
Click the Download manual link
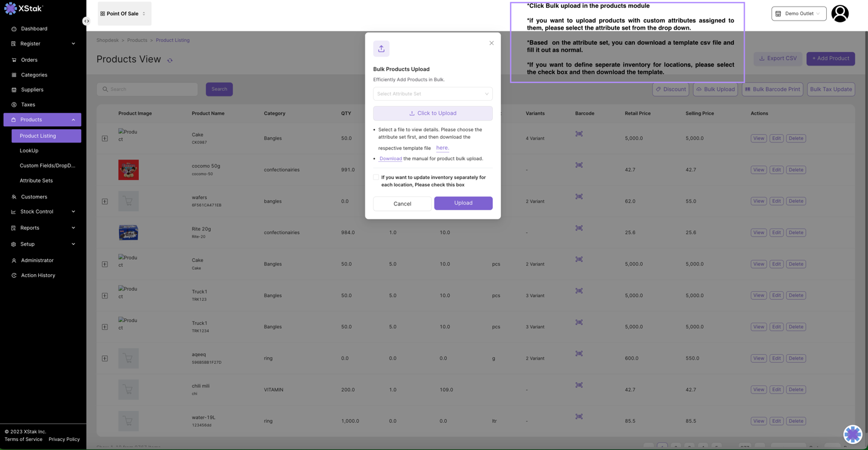[x=390, y=159]
